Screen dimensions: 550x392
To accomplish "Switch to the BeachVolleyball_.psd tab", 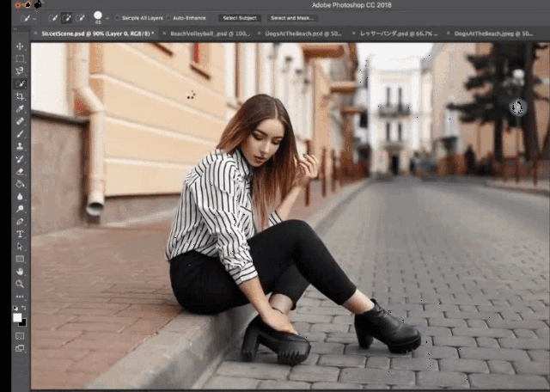I will coord(210,34).
